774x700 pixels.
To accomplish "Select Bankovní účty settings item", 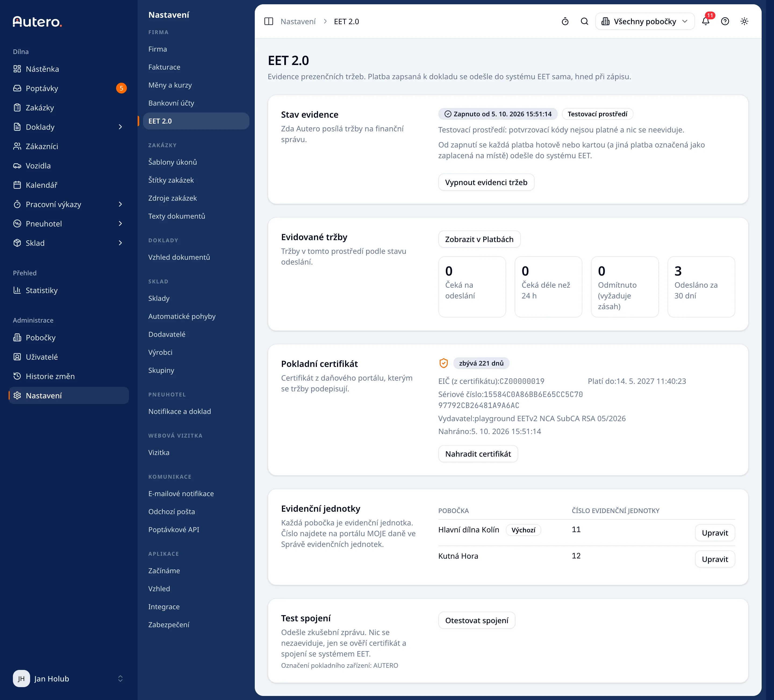I will tap(196, 103).
